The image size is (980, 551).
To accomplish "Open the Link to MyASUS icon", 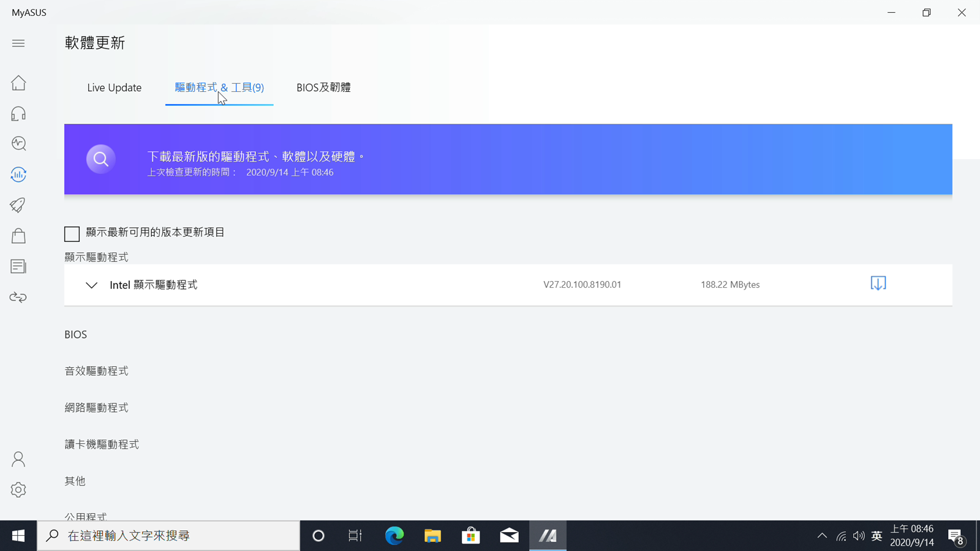I will pyautogui.click(x=18, y=298).
